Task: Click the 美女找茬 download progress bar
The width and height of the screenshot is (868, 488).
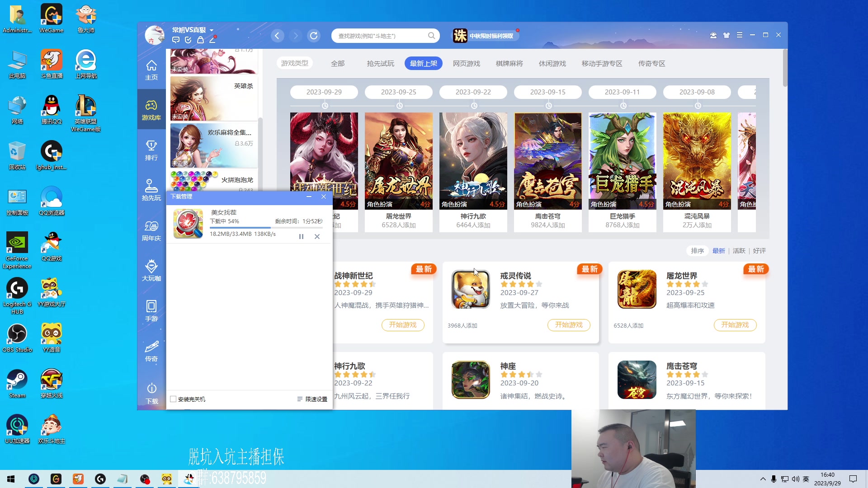Action: (266, 228)
